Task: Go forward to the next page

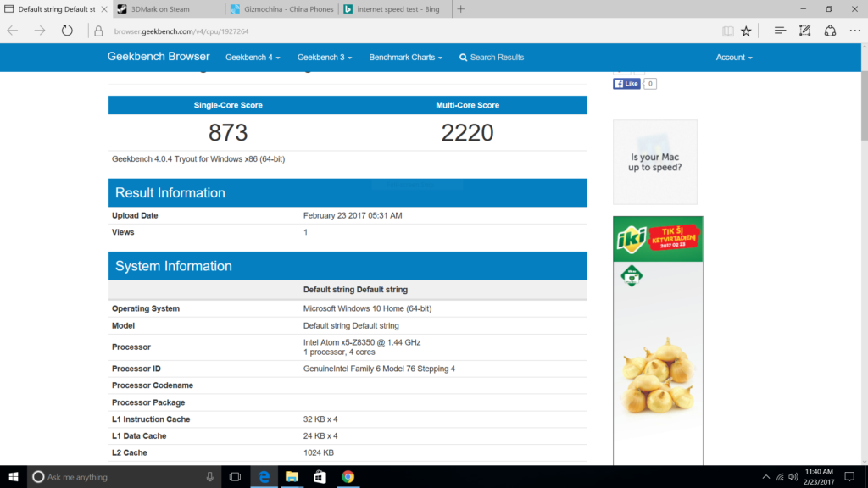Action: 40,31
